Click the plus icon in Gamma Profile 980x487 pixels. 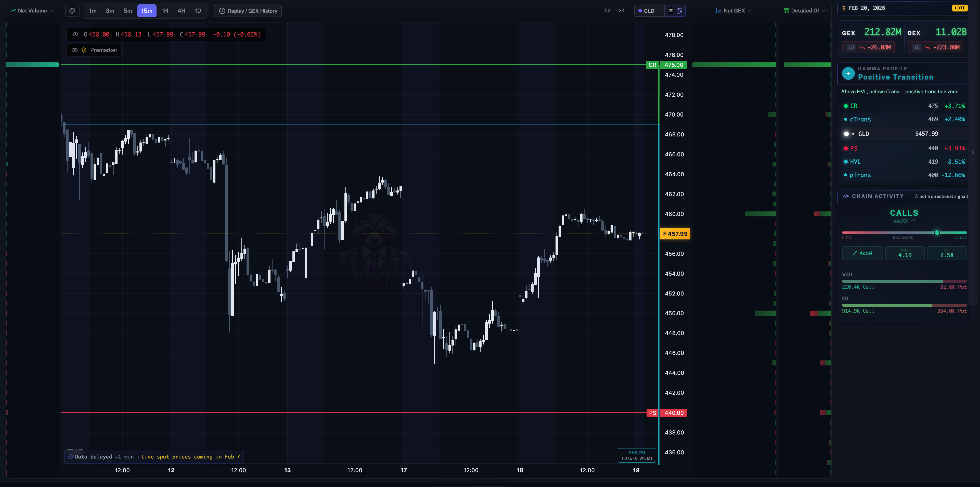(848, 73)
